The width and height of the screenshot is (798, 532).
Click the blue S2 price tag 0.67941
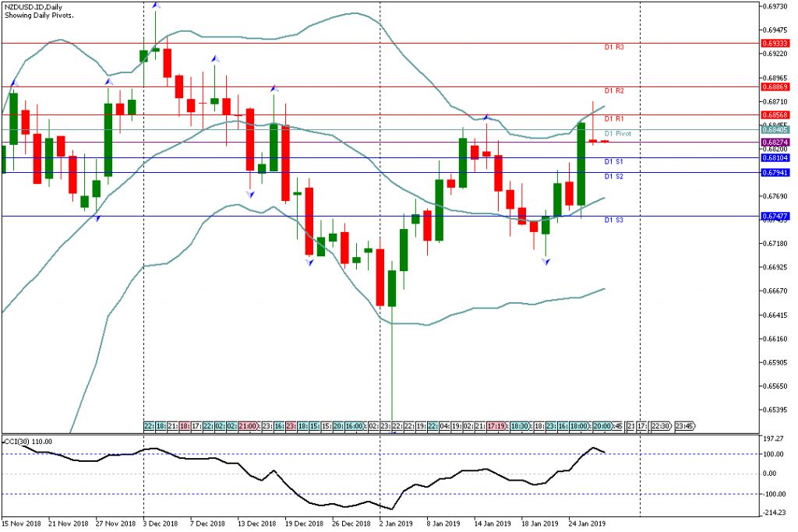(775, 173)
